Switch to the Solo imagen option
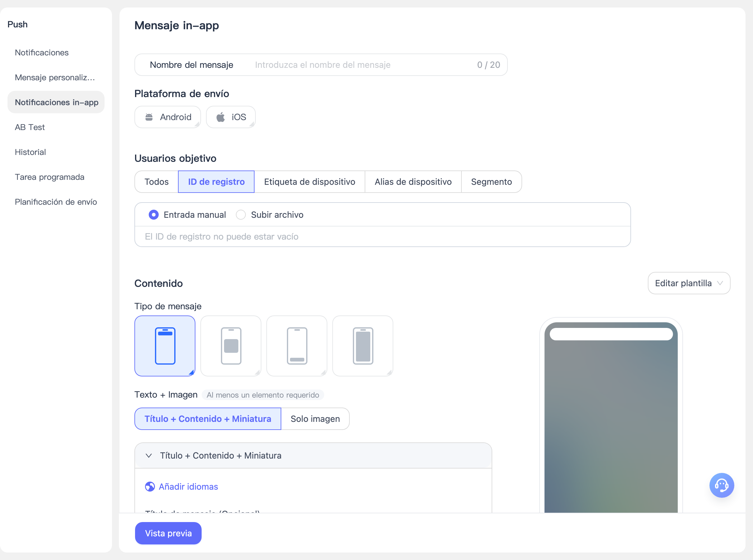The width and height of the screenshot is (753, 560). tap(315, 419)
